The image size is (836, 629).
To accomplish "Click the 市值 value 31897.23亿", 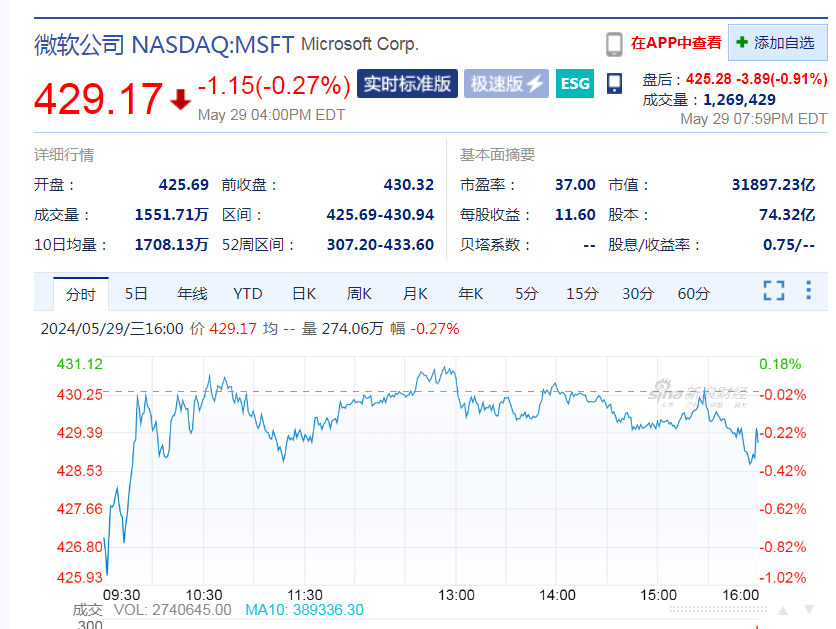I will tap(773, 185).
